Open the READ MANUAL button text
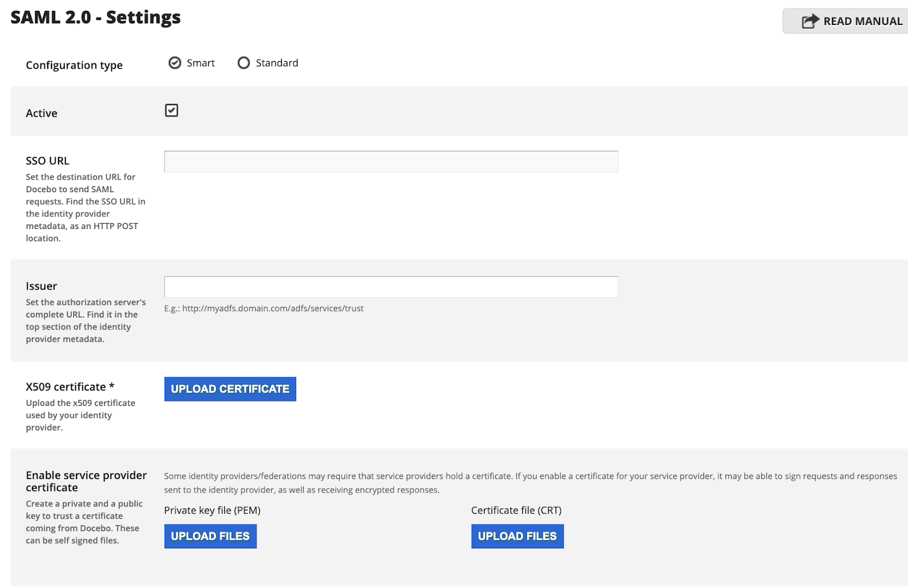Viewport: 908px width, 588px height. (862, 22)
